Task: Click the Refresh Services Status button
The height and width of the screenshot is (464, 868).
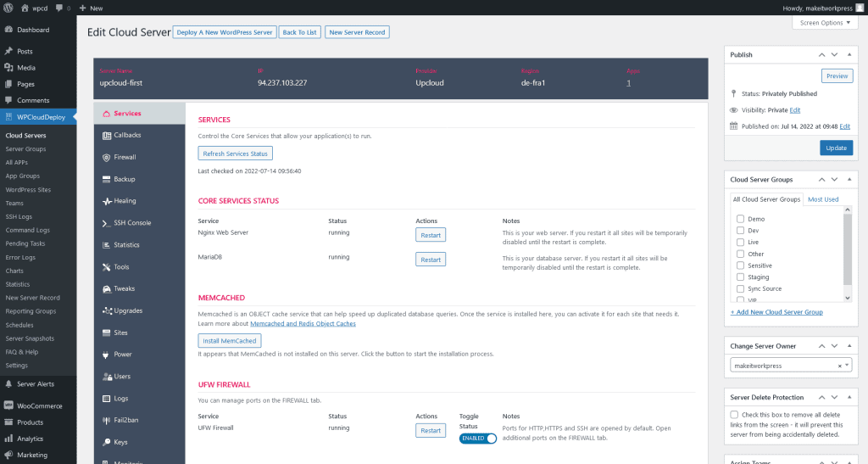Action: 236,154
